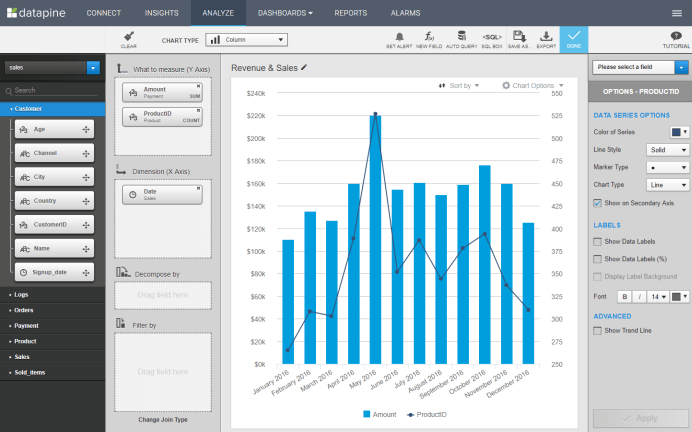Image resolution: width=692 pixels, height=432 pixels.
Task: Open the Chart Type Column dropdown
Action: point(246,40)
